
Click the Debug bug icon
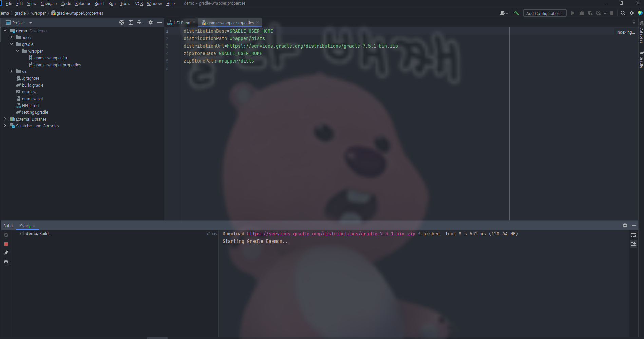(582, 13)
